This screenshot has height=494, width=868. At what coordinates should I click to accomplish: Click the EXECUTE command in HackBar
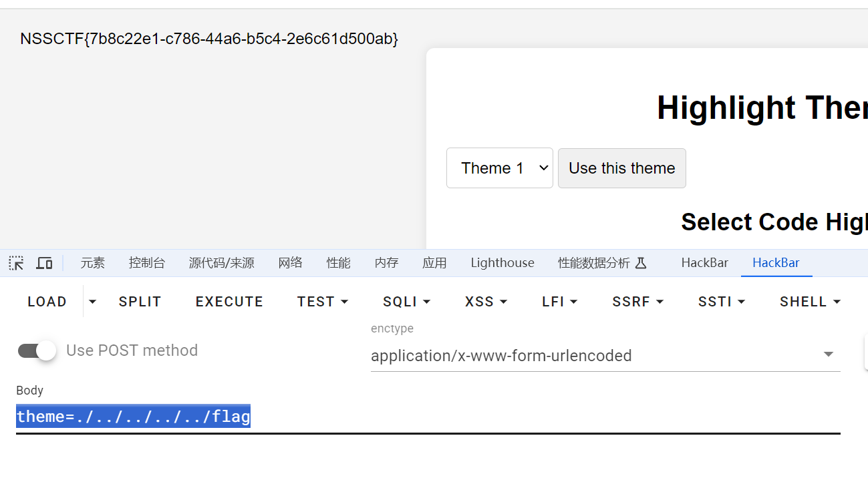click(x=229, y=301)
